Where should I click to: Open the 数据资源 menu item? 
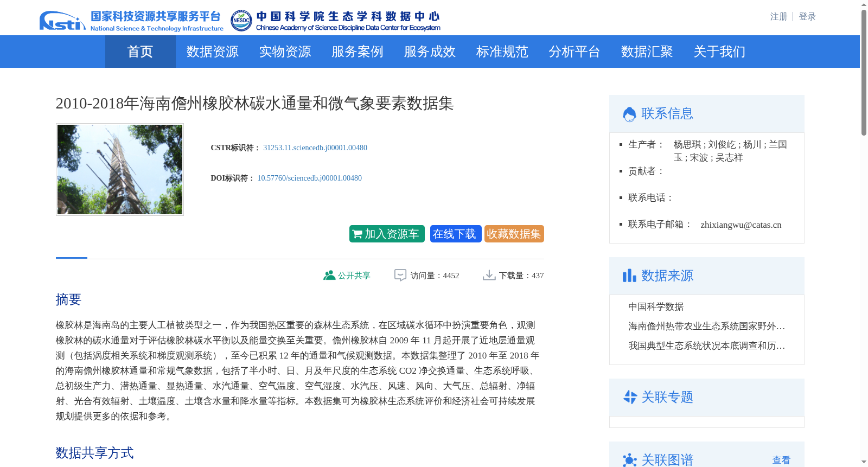click(213, 52)
